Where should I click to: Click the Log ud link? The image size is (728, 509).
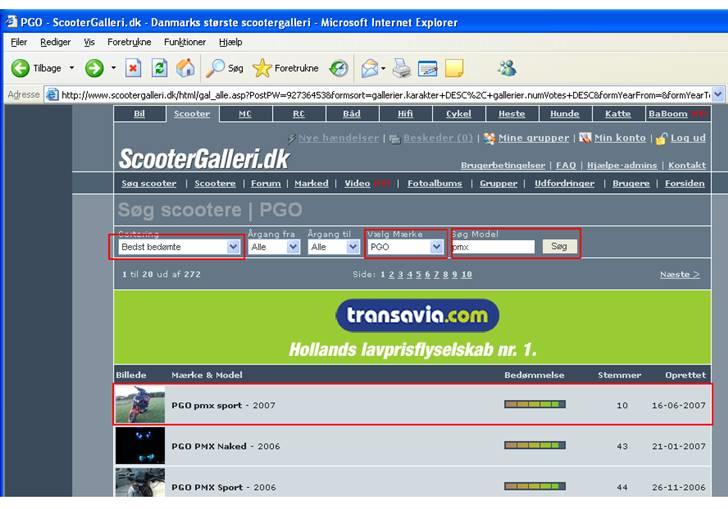[x=688, y=138]
